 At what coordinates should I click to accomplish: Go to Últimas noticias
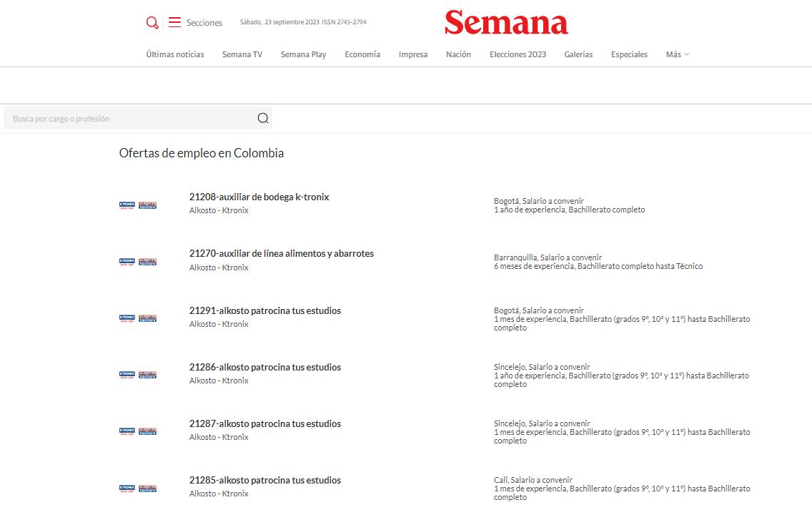174,54
